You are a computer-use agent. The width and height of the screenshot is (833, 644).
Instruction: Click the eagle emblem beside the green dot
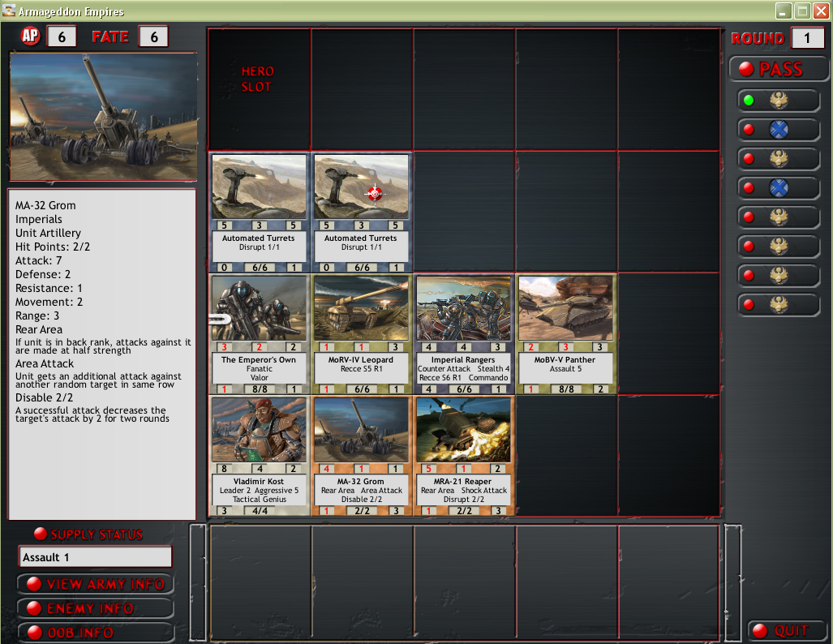pyautogui.click(x=779, y=101)
